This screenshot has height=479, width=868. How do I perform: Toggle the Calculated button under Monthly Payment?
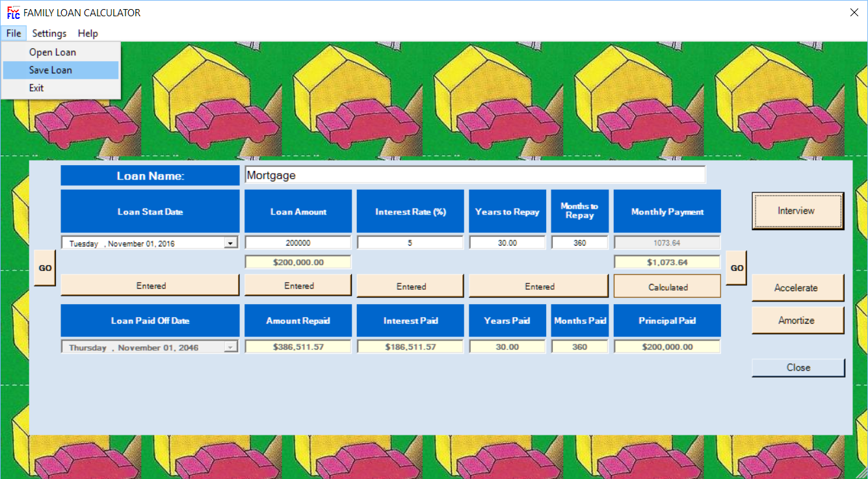(667, 286)
